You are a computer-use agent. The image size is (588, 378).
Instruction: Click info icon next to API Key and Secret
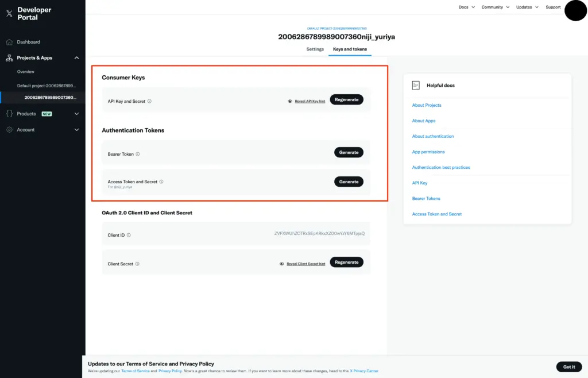point(149,101)
